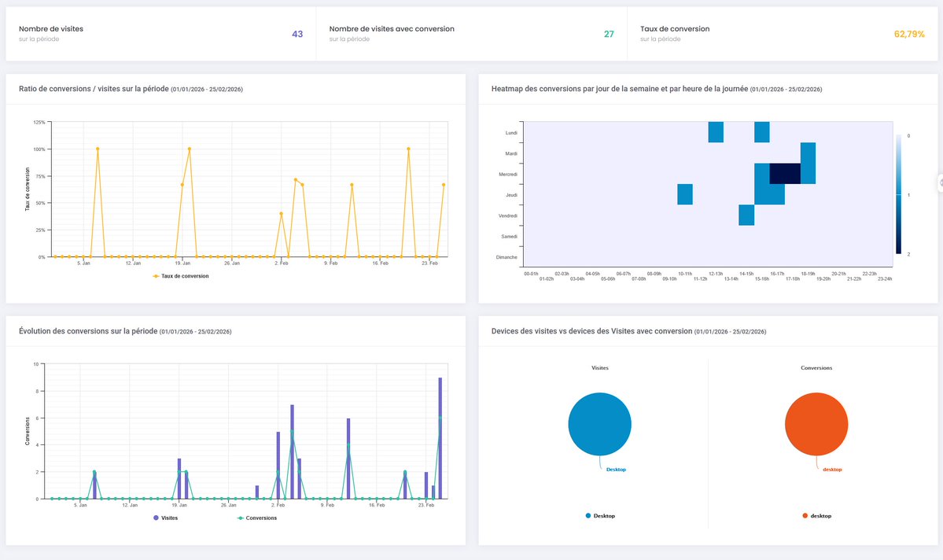
Task: Click the orange desktop legend dot
Action: click(x=805, y=515)
